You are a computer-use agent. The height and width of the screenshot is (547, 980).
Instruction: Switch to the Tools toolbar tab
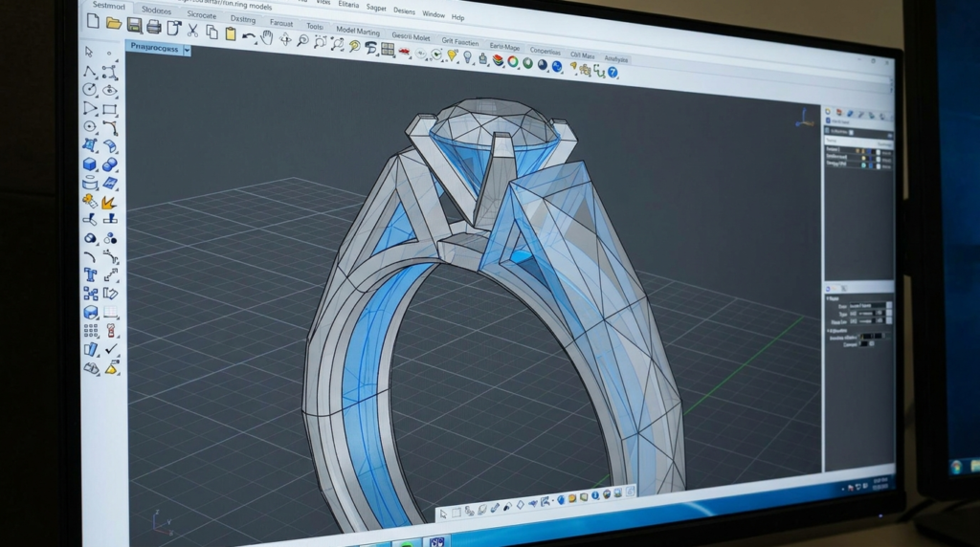point(315,26)
